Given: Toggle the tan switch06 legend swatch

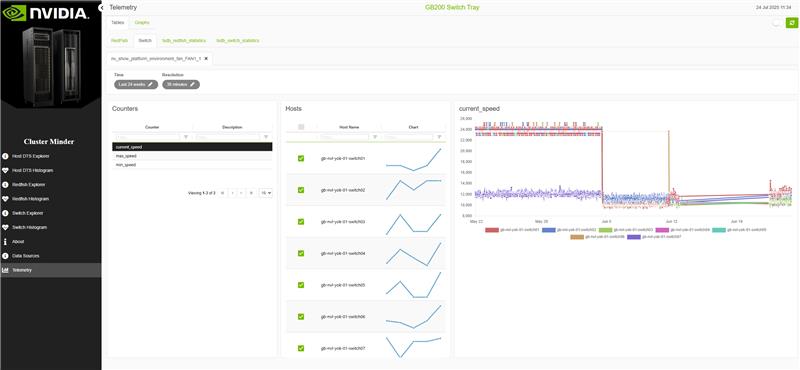Looking at the screenshot, I should (577, 237).
